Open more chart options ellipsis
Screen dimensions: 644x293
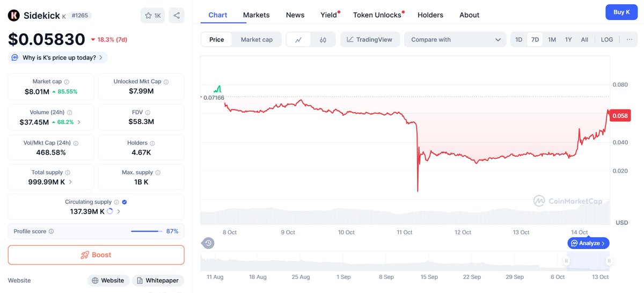629,40
